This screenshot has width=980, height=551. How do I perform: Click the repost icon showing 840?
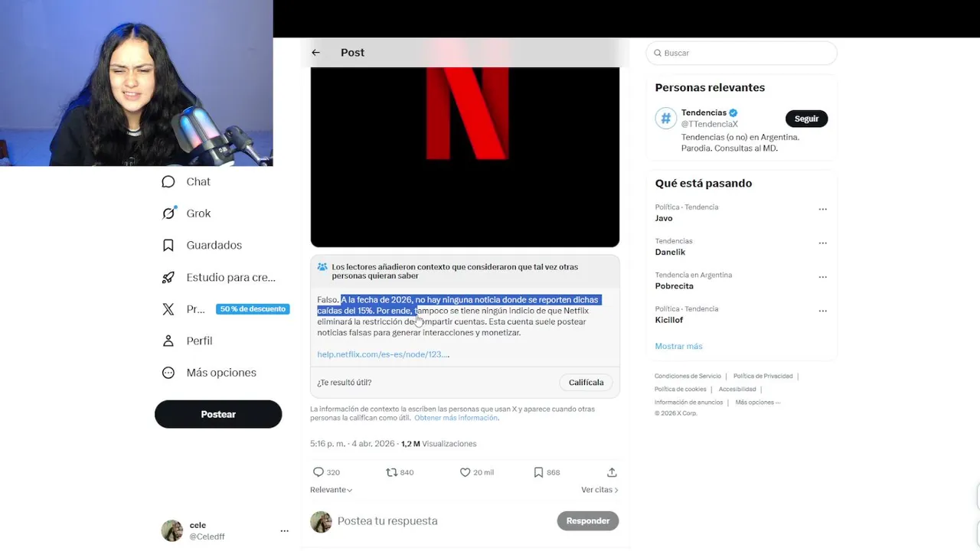[391, 472]
